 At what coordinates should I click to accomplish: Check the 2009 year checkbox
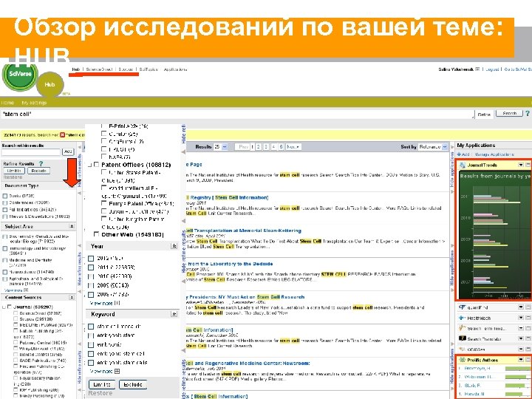91,286
